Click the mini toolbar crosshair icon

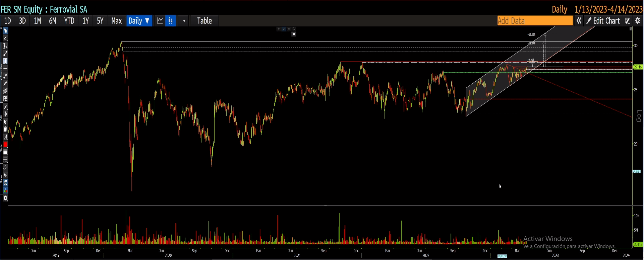279,29
